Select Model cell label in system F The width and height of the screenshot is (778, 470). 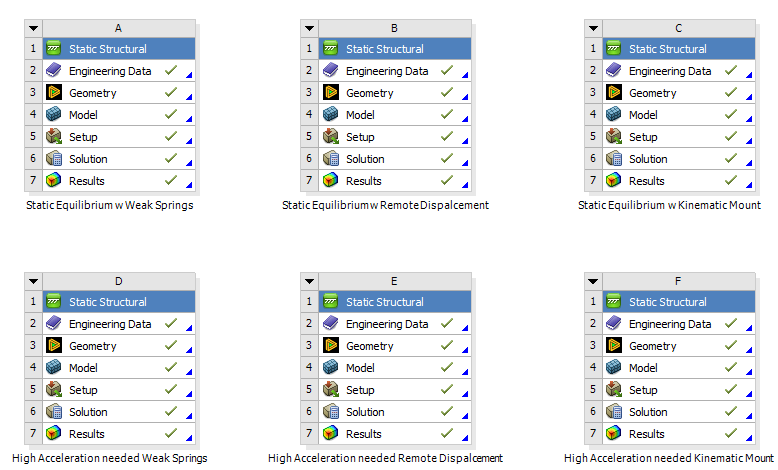click(x=643, y=368)
